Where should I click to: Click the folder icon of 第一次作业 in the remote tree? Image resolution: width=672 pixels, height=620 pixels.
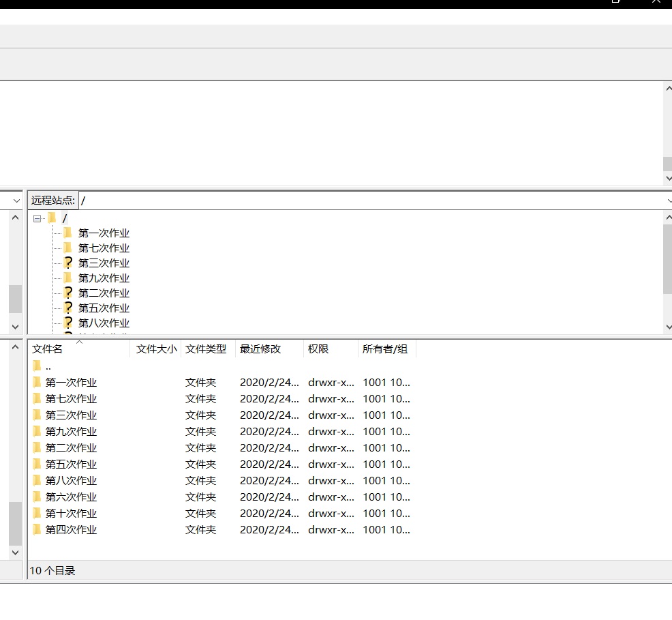(x=67, y=233)
